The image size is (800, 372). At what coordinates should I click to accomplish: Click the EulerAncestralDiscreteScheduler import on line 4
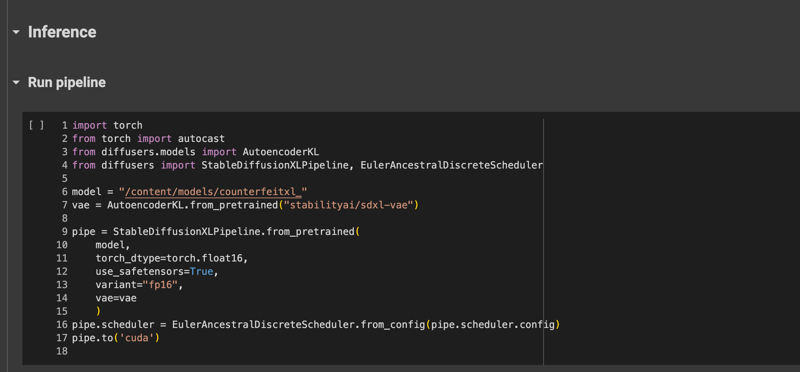point(451,165)
